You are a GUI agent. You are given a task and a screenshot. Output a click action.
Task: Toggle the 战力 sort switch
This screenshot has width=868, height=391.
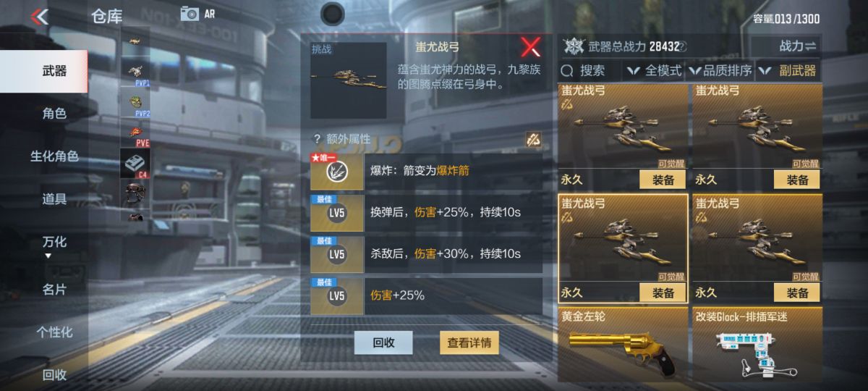pyautogui.click(x=797, y=46)
